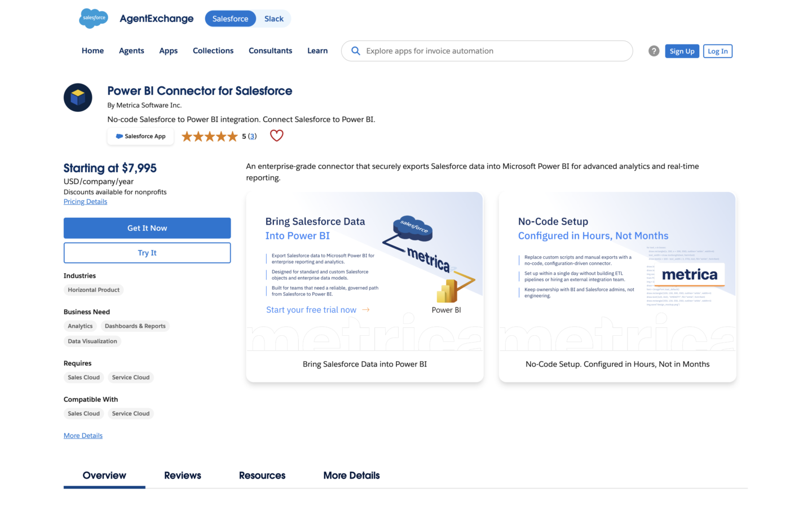Click the Get It Now button
This screenshot has height=509, width=812.
147,228
